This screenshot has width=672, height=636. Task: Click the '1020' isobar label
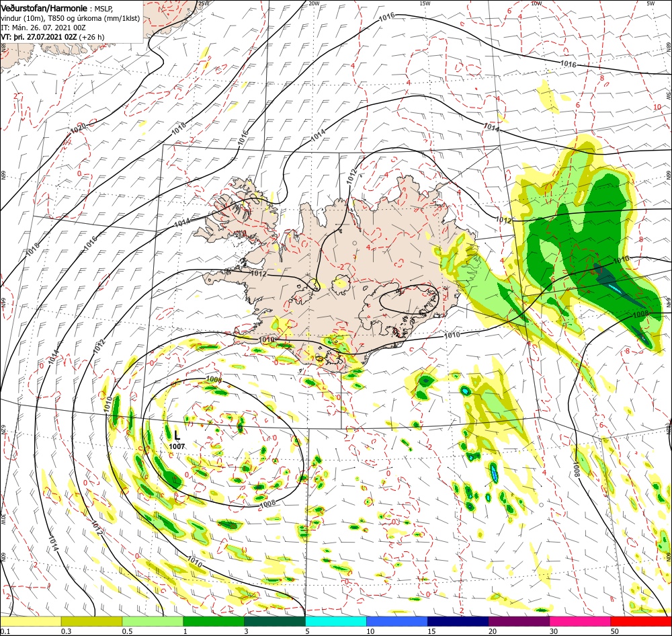click(x=78, y=128)
